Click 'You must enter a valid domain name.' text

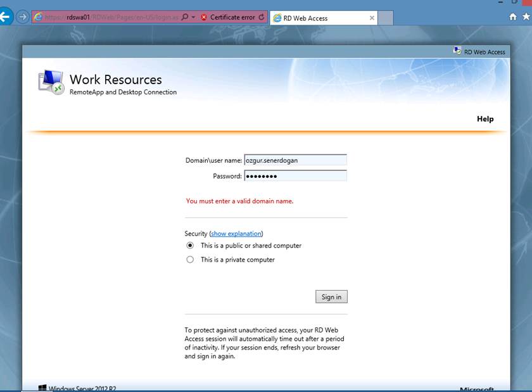239,201
